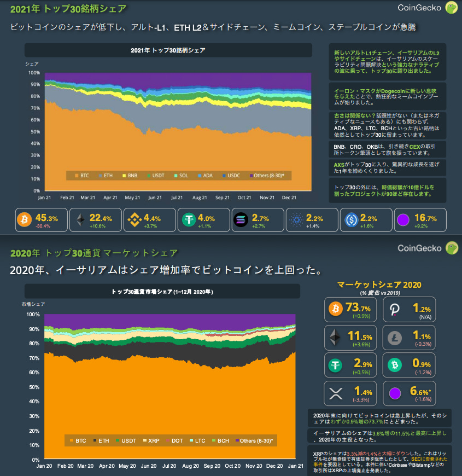Click the イーサリアムのシェアは3.6%増 commentary box

pos(380,436)
